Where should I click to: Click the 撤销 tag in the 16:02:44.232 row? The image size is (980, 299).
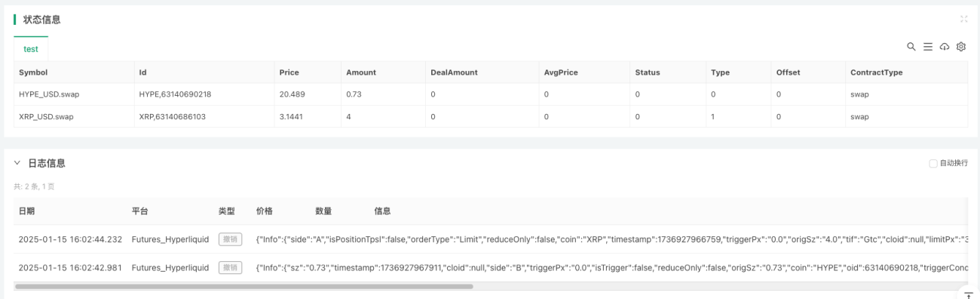click(x=230, y=239)
